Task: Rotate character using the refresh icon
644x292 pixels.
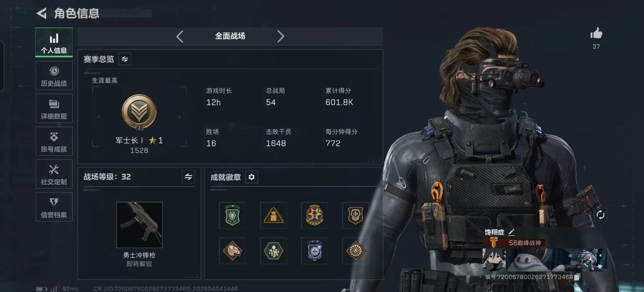Action: 600,214
